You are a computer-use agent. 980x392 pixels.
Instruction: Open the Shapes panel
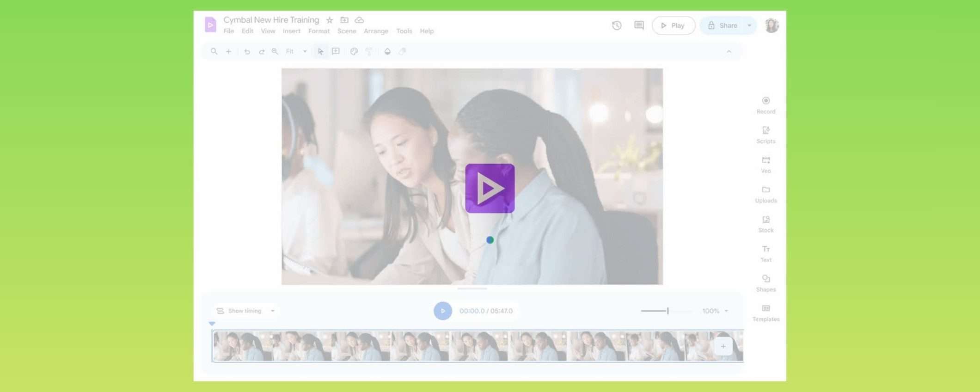point(766,283)
